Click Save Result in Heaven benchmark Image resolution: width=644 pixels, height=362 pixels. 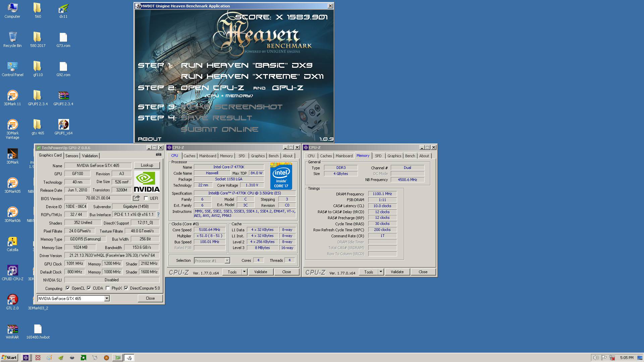tap(216, 118)
